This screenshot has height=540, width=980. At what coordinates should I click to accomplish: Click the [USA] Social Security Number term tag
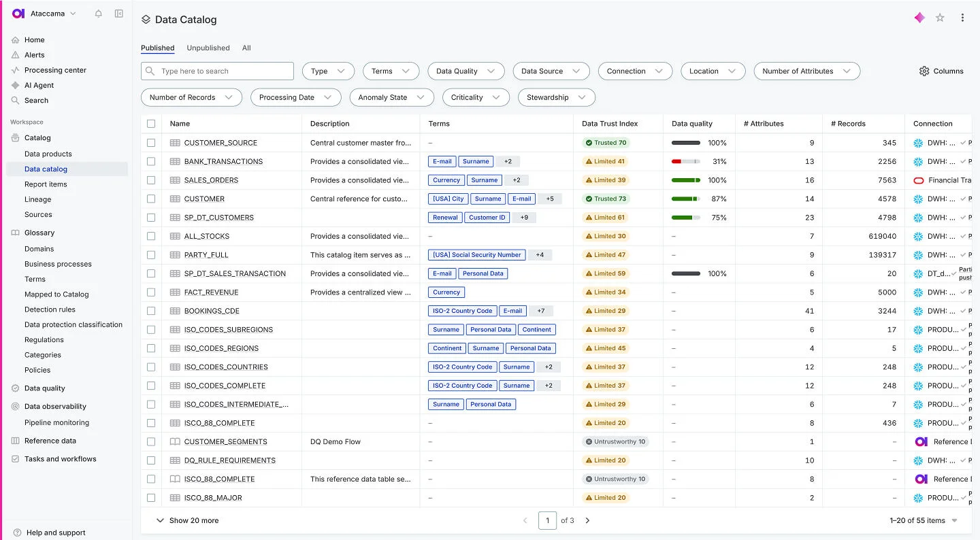pos(477,255)
